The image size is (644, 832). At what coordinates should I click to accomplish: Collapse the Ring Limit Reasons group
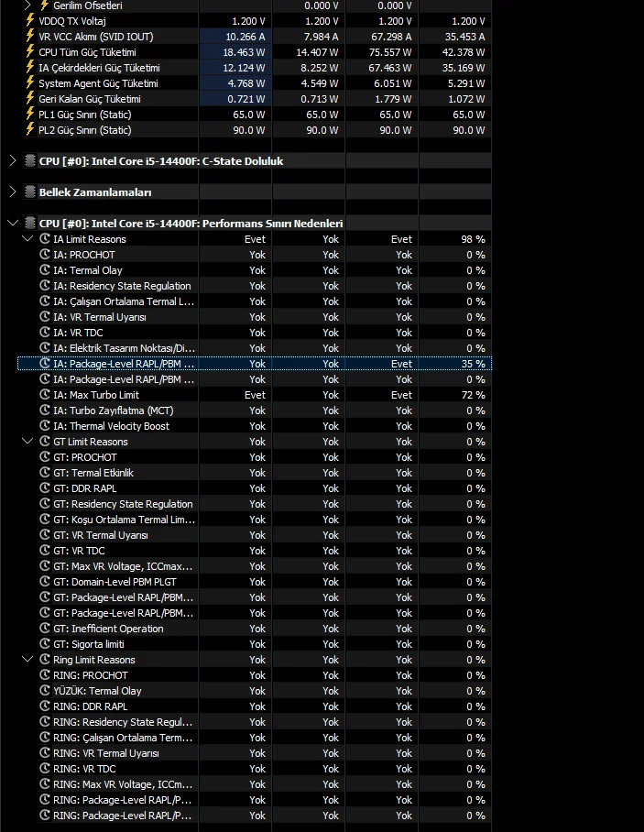pyautogui.click(x=27, y=660)
